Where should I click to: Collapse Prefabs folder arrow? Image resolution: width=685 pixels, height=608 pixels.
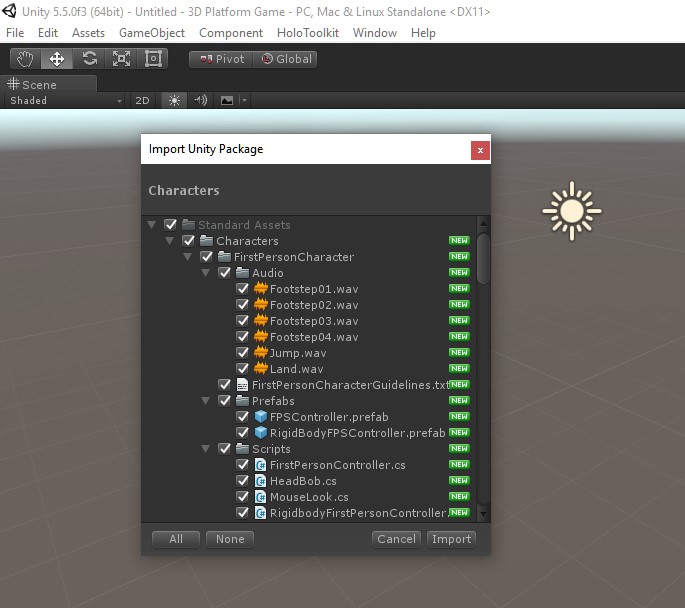pyautogui.click(x=205, y=401)
